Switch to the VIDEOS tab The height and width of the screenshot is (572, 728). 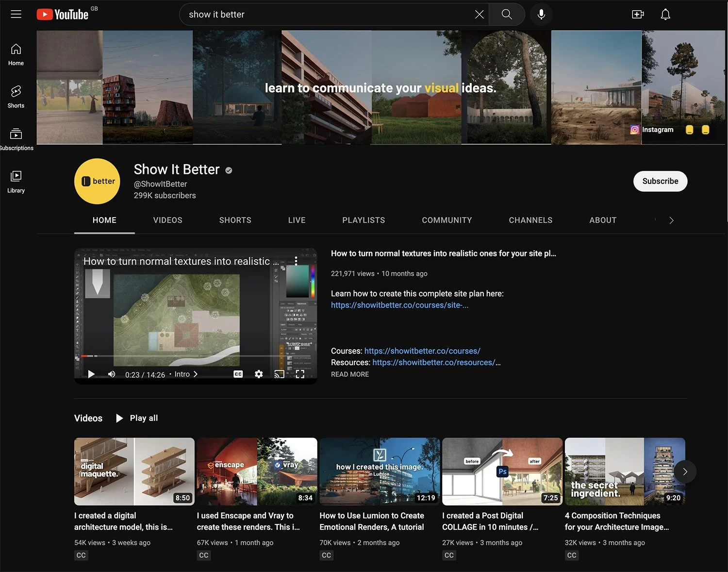click(168, 220)
